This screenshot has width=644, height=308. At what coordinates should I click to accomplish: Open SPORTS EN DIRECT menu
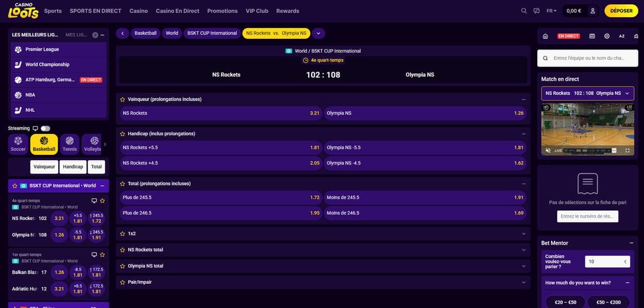pyautogui.click(x=96, y=11)
